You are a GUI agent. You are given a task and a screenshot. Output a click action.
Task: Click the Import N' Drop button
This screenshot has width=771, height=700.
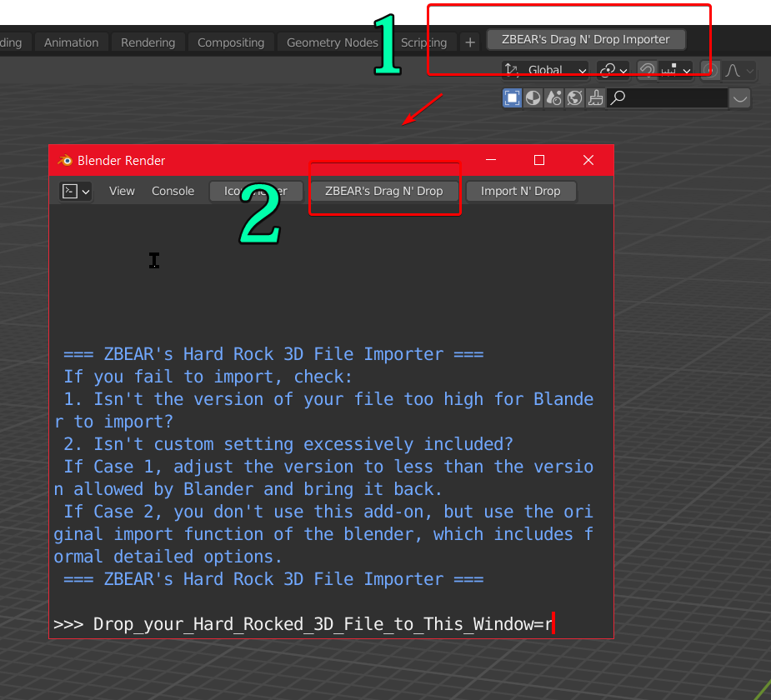[521, 191]
